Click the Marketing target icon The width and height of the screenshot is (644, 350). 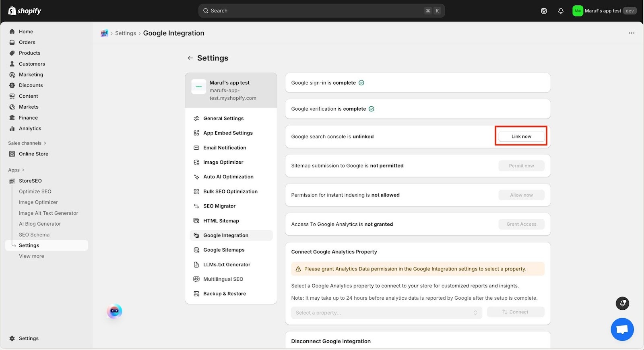pos(12,74)
